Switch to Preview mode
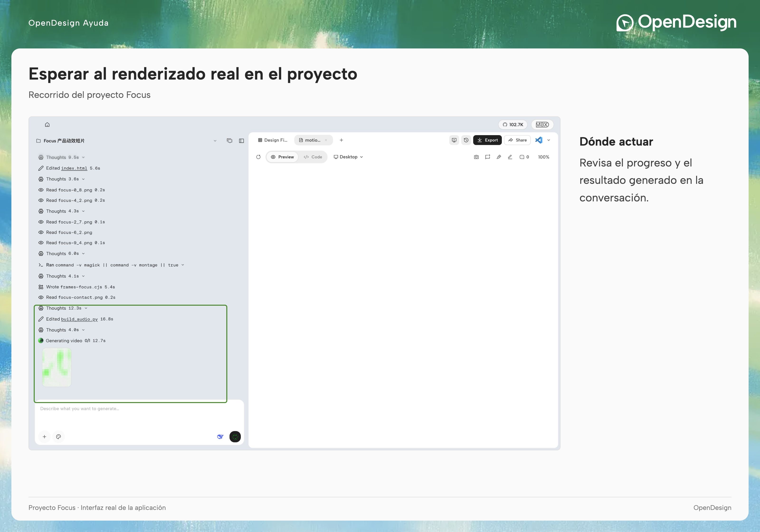This screenshot has height=532, width=760. [x=282, y=157]
